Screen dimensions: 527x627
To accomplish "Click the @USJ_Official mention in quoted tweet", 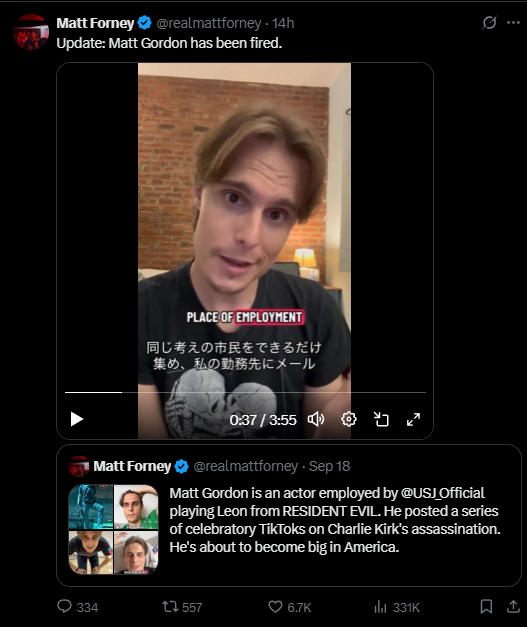I will tap(443, 493).
